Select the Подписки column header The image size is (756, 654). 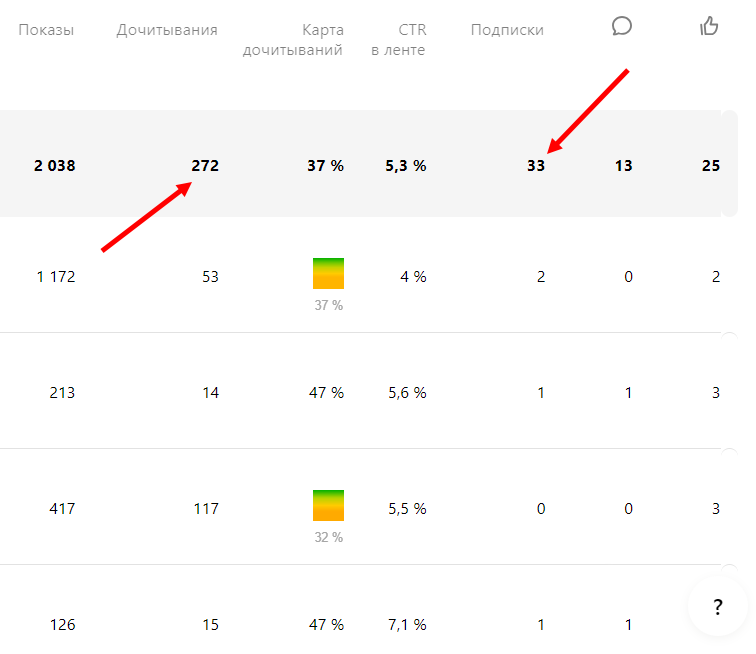[507, 30]
